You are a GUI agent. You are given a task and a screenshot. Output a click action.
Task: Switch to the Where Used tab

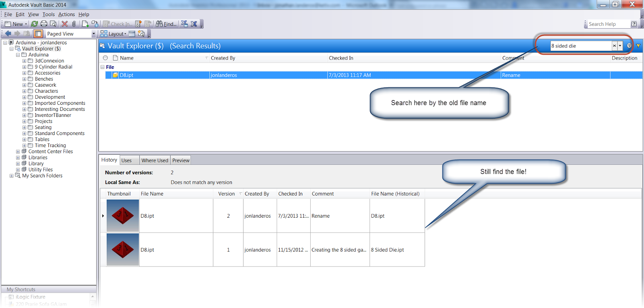coord(155,160)
